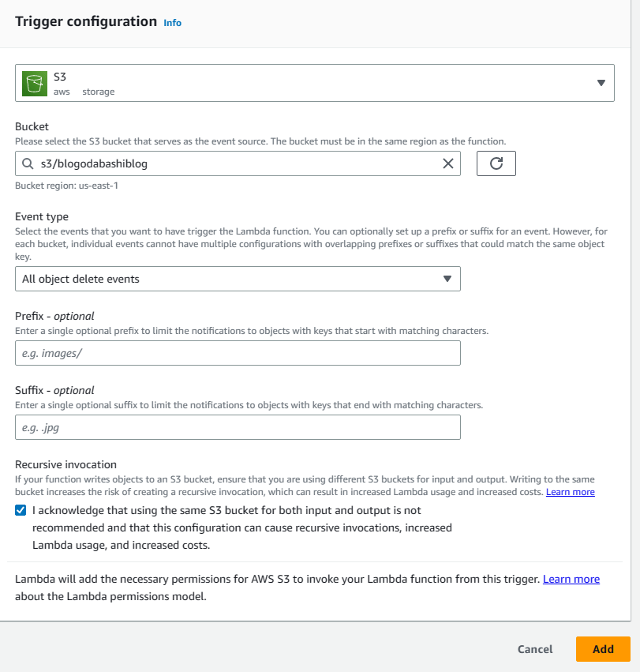Focus the Suffix optional input field
This screenshot has height=672, width=640.
[237, 427]
